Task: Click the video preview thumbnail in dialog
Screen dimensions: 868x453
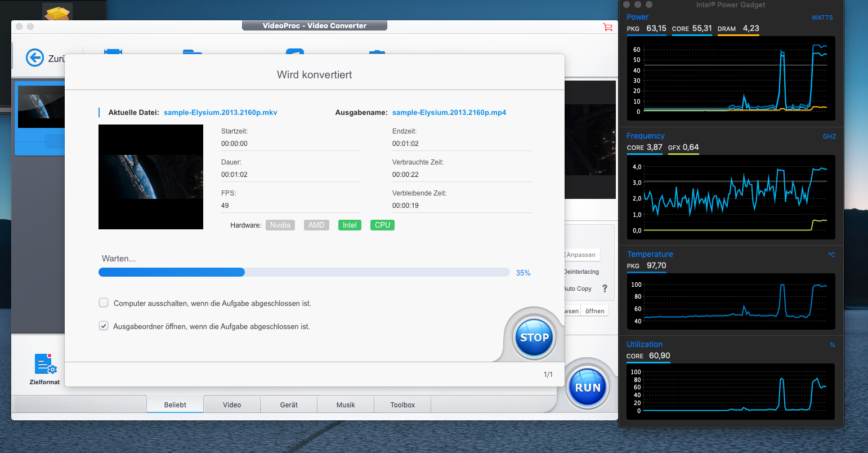Action: point(151,177)
